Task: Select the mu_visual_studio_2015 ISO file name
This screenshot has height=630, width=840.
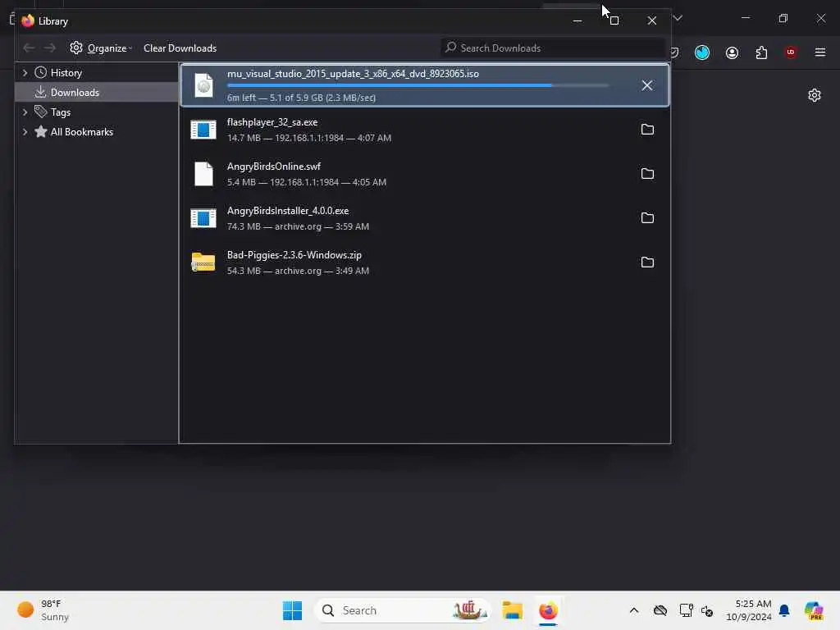Action: [353, 74]
